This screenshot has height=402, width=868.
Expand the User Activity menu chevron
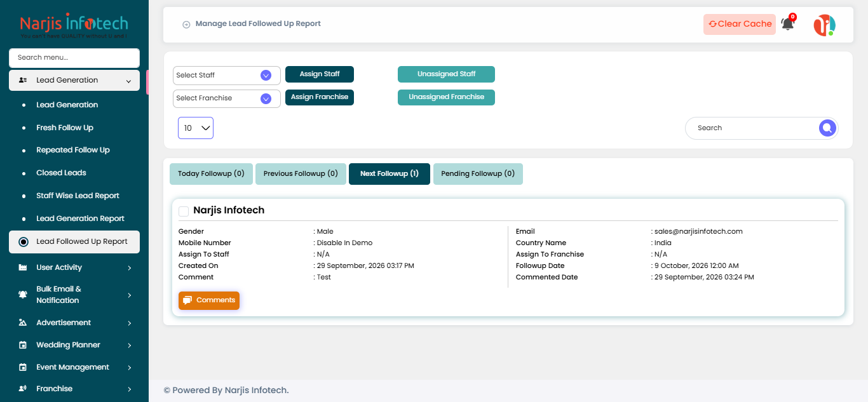pyautogui.click(x=130, y=268)
